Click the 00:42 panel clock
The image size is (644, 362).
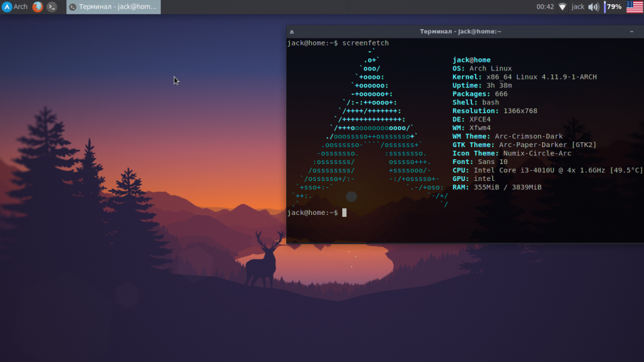(x=545, y=7)
